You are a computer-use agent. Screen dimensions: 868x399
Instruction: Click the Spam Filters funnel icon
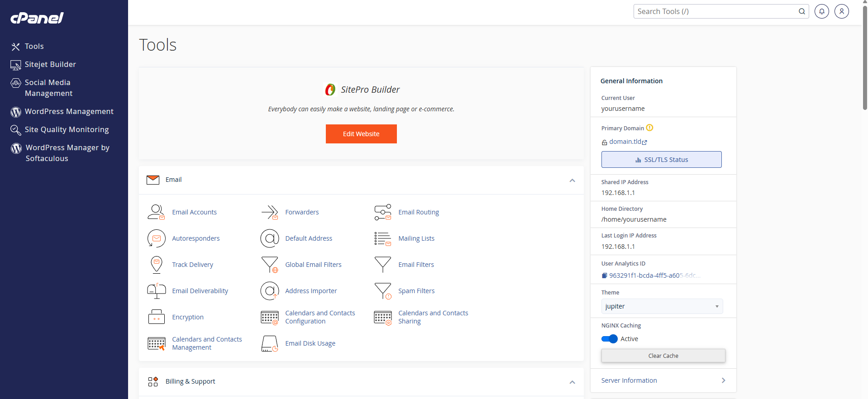(382, 291)
